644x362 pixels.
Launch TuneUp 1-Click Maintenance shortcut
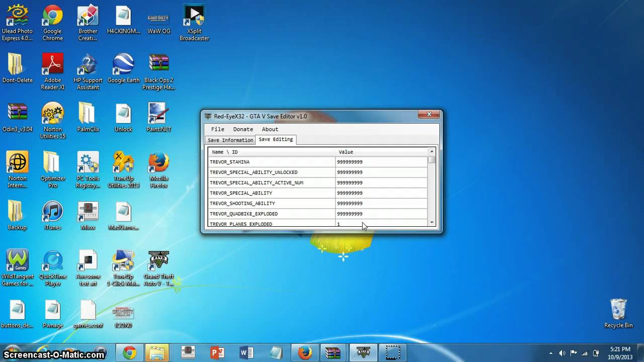tap(123, 267)
